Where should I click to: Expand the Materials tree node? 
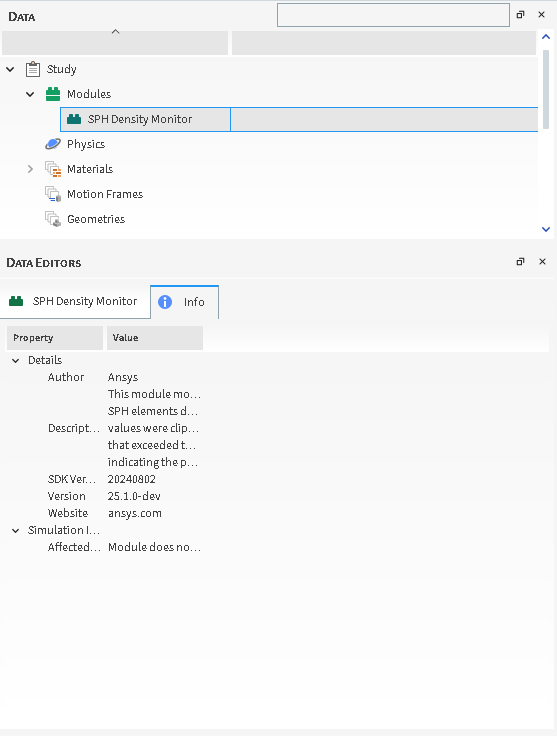pos(30,169)
